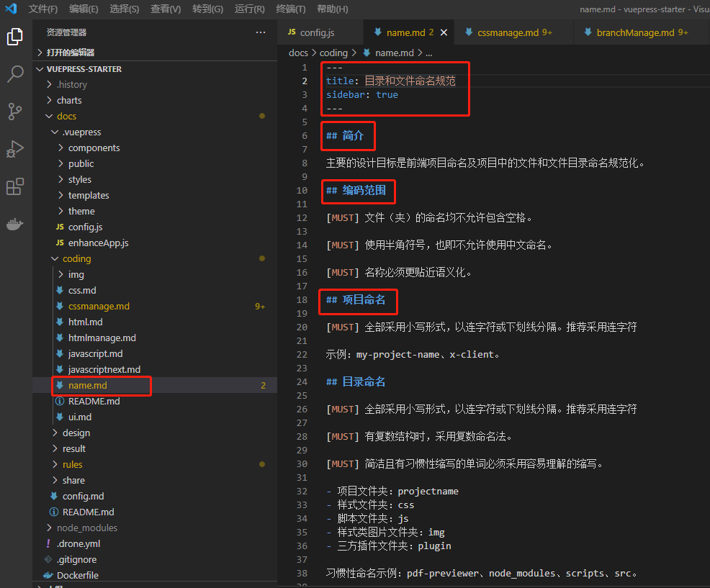Open 帮助(H) menu
The image size is (710, 588).
click(x=333, y=9)
